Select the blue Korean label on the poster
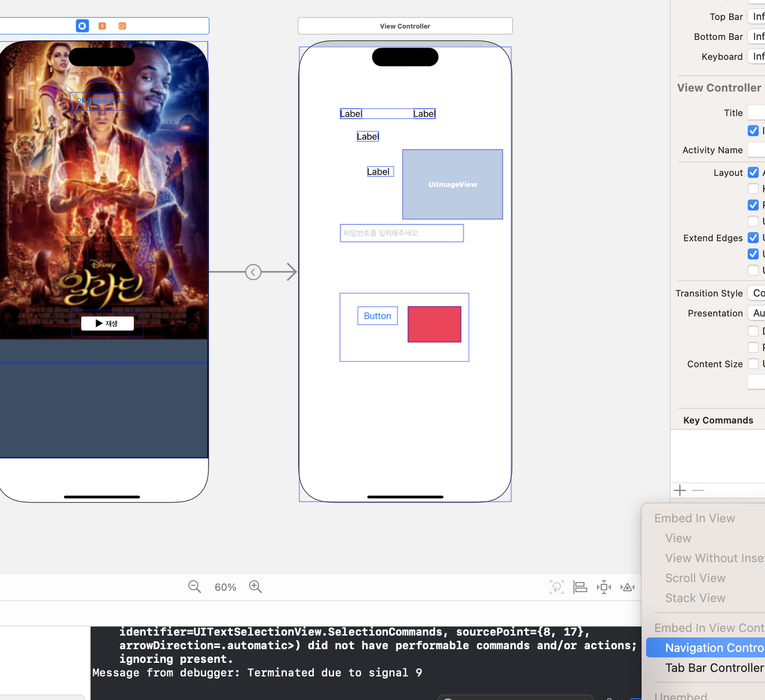The width and height of the screenshot is (765, 700). click(102, 101)
